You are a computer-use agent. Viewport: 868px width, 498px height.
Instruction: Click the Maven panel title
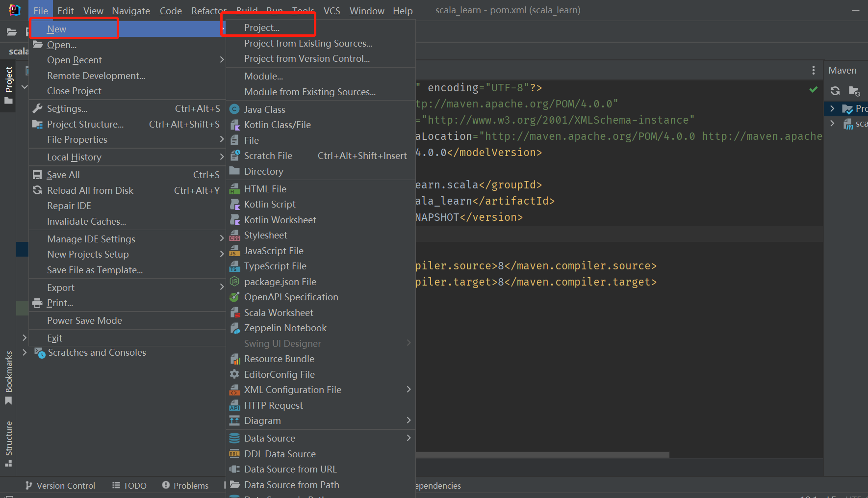pyautogui.click(x=842, y=70)
